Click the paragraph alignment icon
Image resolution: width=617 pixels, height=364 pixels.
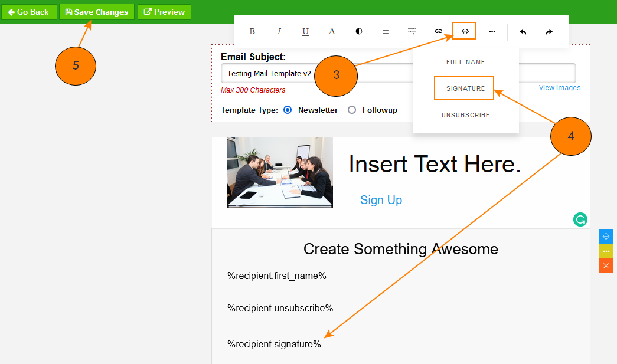[x=386, y=31]
